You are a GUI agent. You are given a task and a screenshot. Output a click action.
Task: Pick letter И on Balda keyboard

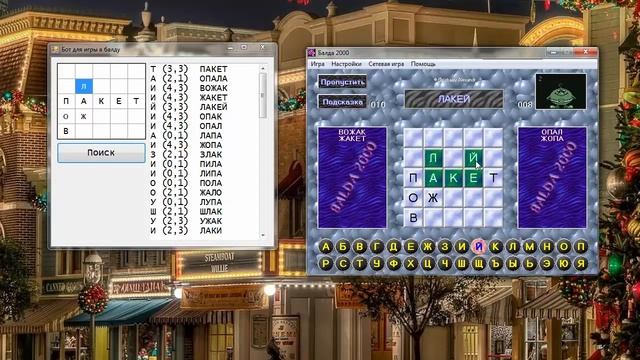[462, 247]
